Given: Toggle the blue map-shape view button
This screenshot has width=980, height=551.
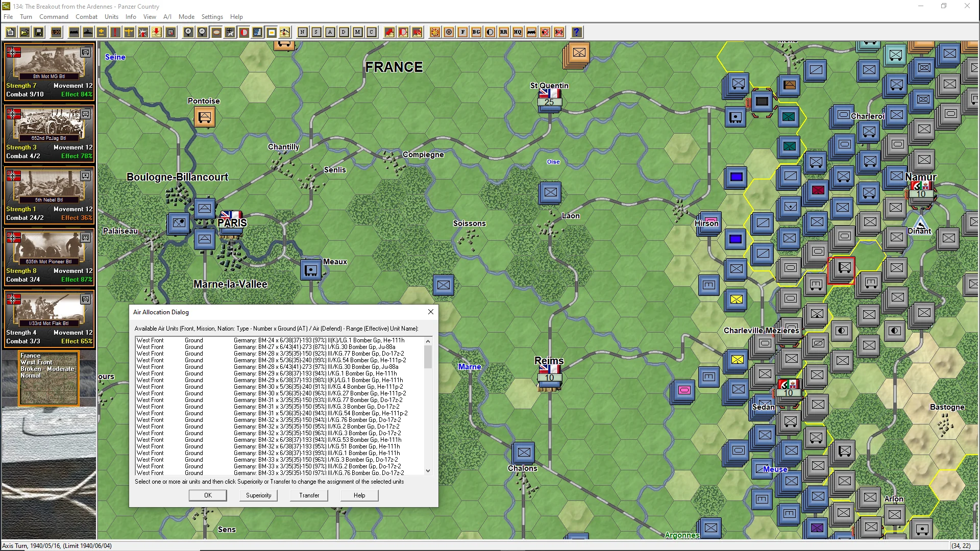Looking at the screenshot, I should [258, 32].
